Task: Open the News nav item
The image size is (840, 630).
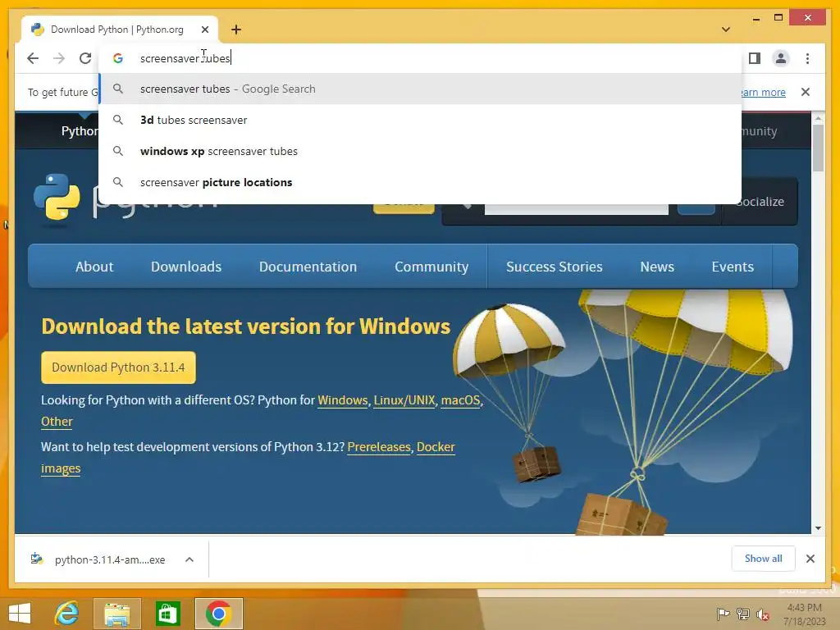Action: pos(657,267)
